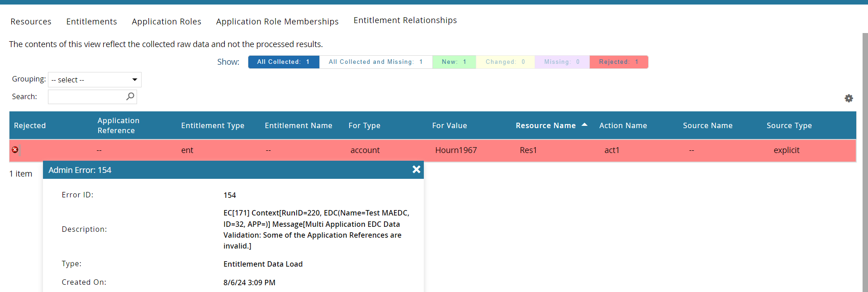Sort by Entitlement Type column header
The height and width of the screenshot is (292, 868).
coord(213,126)
